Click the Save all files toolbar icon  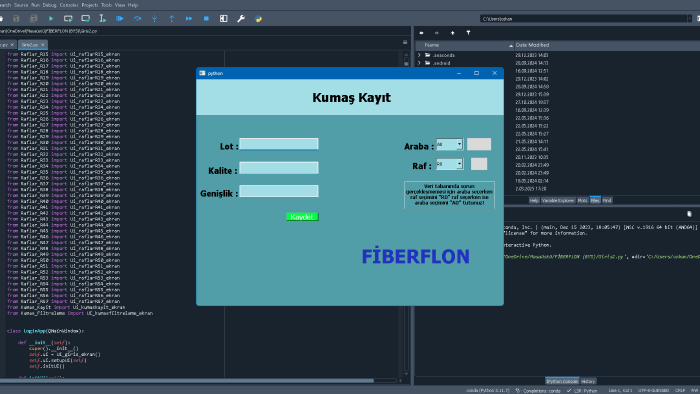33,19
